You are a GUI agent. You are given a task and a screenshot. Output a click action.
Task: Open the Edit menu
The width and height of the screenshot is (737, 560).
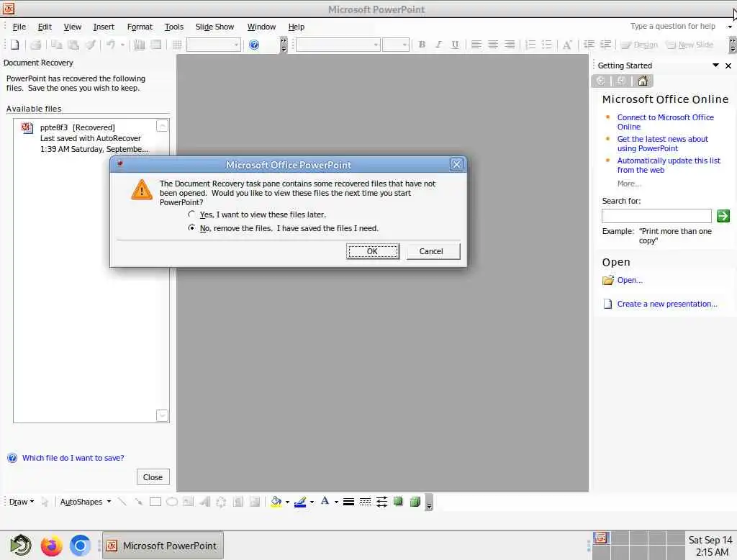(x=45, y=27)
